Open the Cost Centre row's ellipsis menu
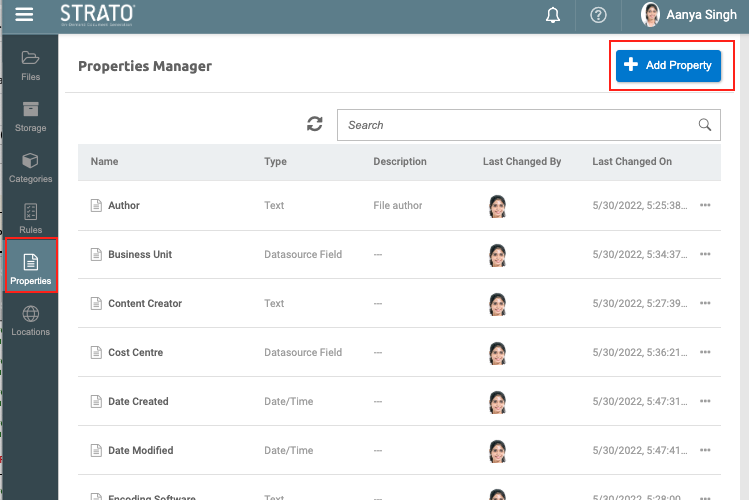 pos(705,352)
